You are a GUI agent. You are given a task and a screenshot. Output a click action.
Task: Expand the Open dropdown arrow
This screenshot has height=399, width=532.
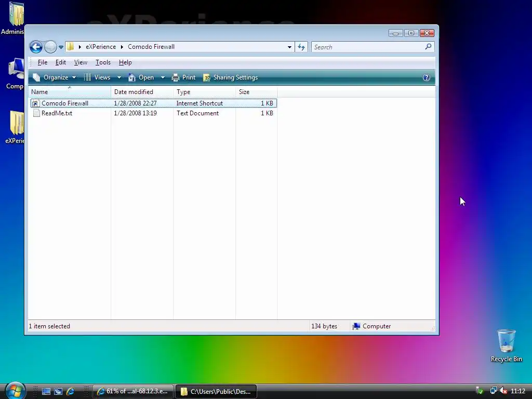point(163,77)
